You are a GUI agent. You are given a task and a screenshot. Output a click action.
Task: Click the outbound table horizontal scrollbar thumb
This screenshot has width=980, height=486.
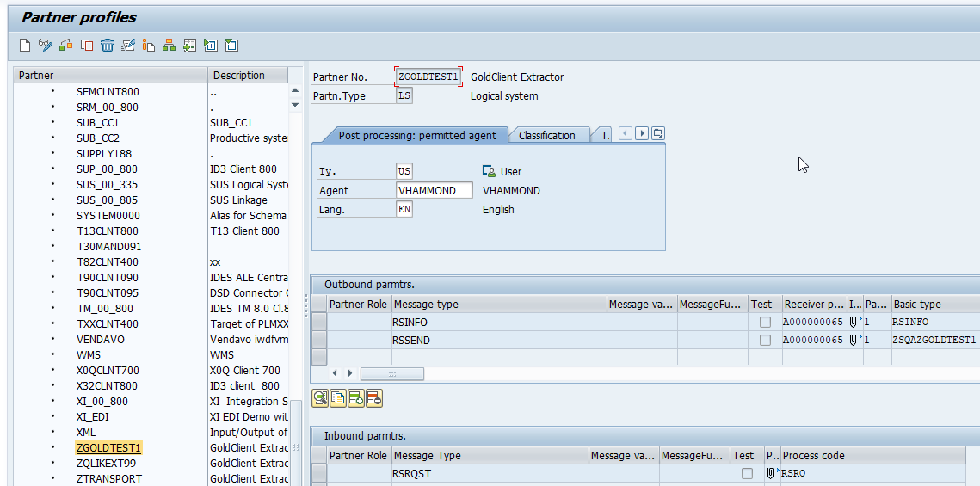tap(391, 373)
